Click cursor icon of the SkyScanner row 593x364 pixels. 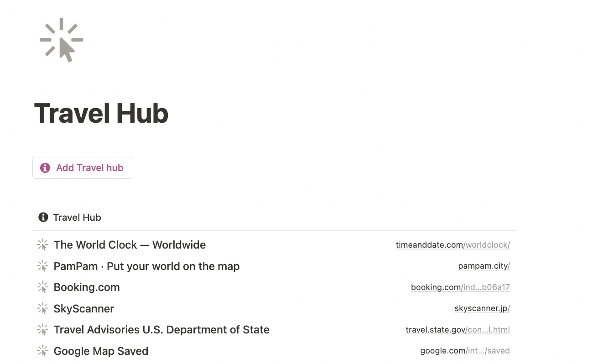[x=42, y=308]
